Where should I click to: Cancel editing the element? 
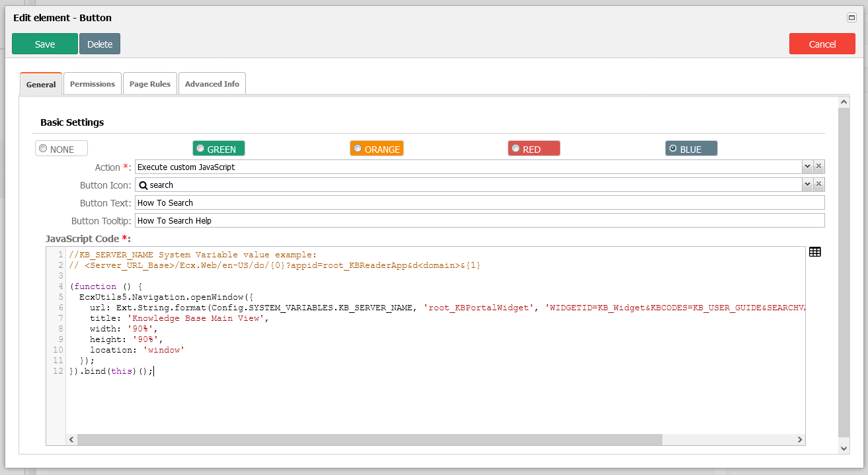pos(822,44)
